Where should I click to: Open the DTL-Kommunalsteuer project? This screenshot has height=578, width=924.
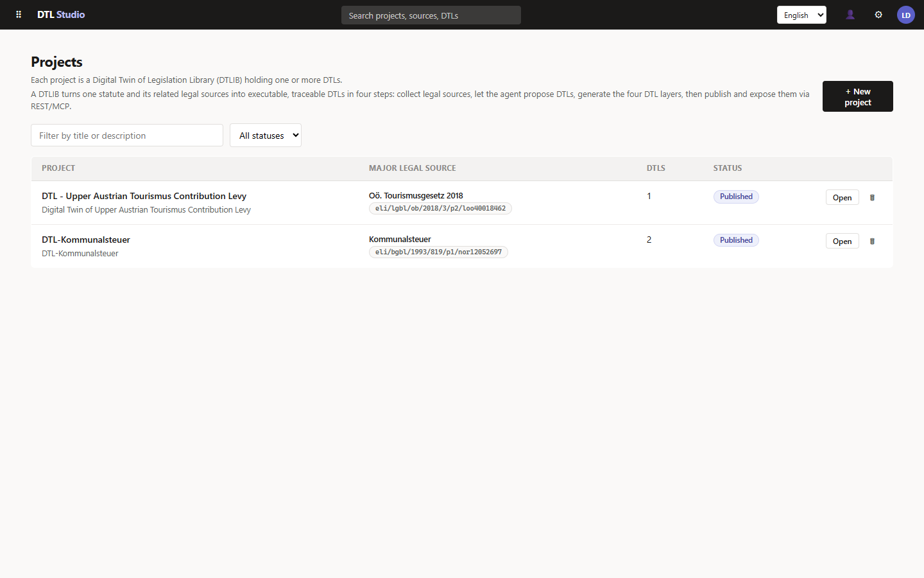842,241
